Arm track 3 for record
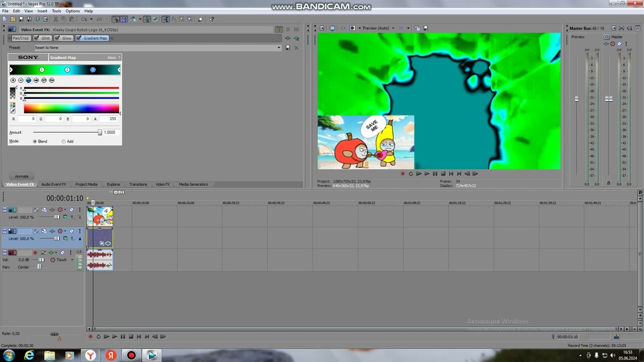This screenshot has height=362, width=644. pos(35,253)
